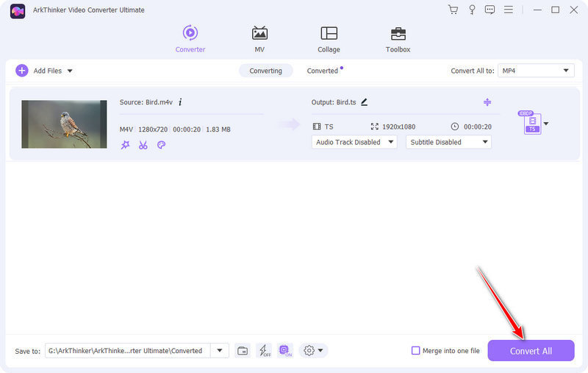The image size is (588, 373).
Task: Click the output duration 00:00:20 text
Action: [x=477, y=127]
